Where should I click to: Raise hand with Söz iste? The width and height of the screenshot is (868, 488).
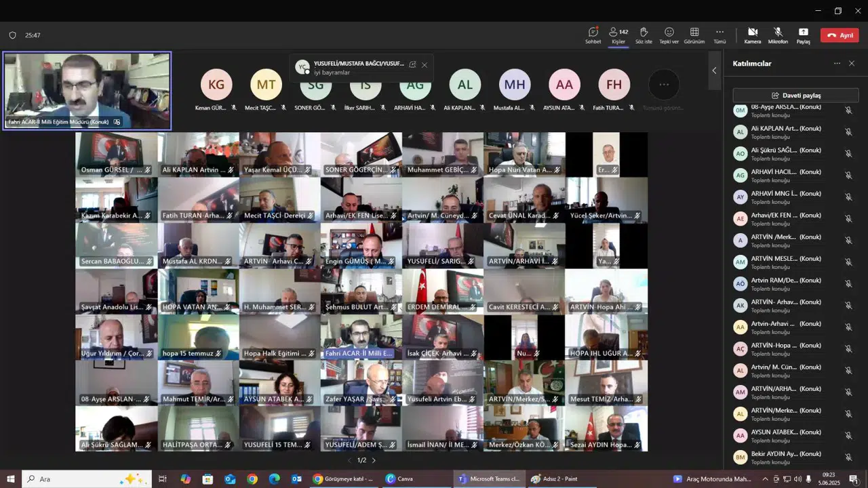(644, 35)
